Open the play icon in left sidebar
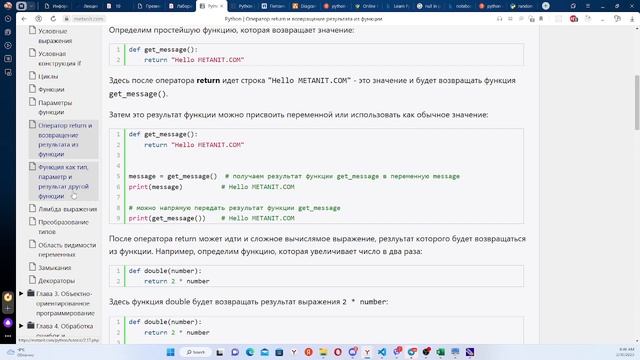This screenshot has height=360, width=640. [x=8, y=45]
